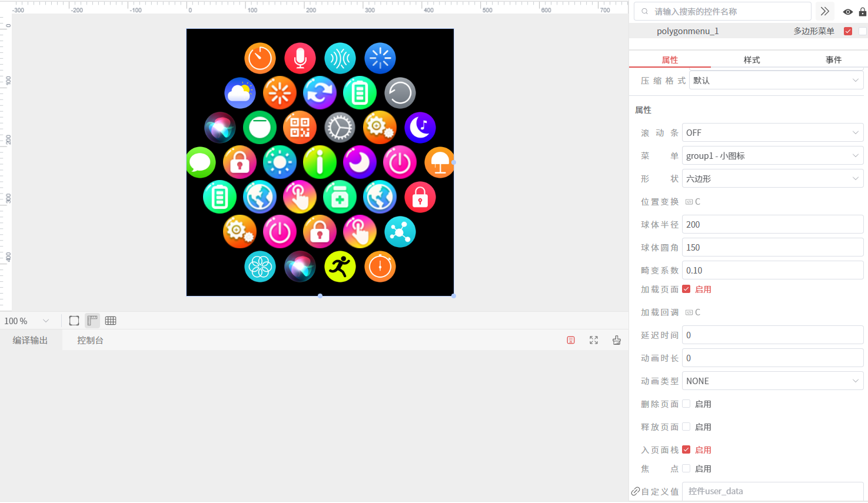Select the green info letter icon
The width and height of the screenshot is (868, 503).
[320, 162]
